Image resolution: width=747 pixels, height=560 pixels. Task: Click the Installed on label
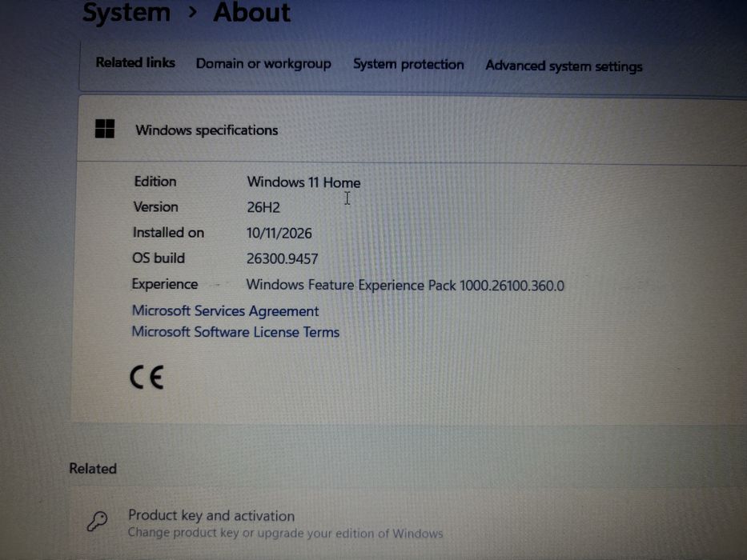168,232
